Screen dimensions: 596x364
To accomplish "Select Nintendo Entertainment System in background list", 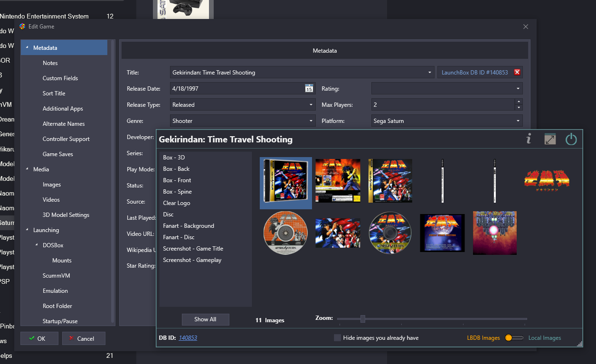I will click(44, 16).
